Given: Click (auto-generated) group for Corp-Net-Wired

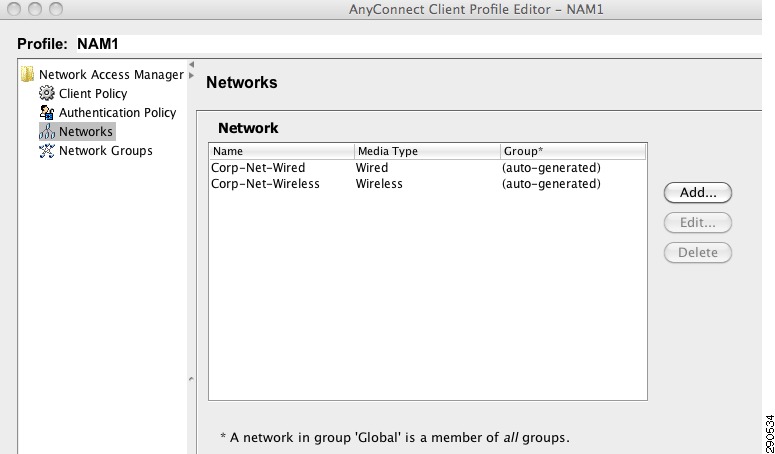Looking at the screenshot, I should tap(551, 167).
